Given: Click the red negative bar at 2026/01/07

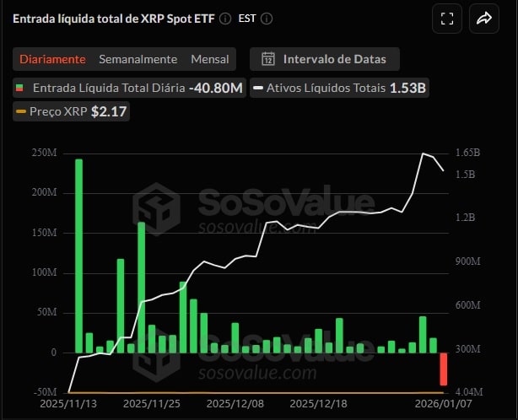Looking at the screenshot, I should tap(443, 369).
